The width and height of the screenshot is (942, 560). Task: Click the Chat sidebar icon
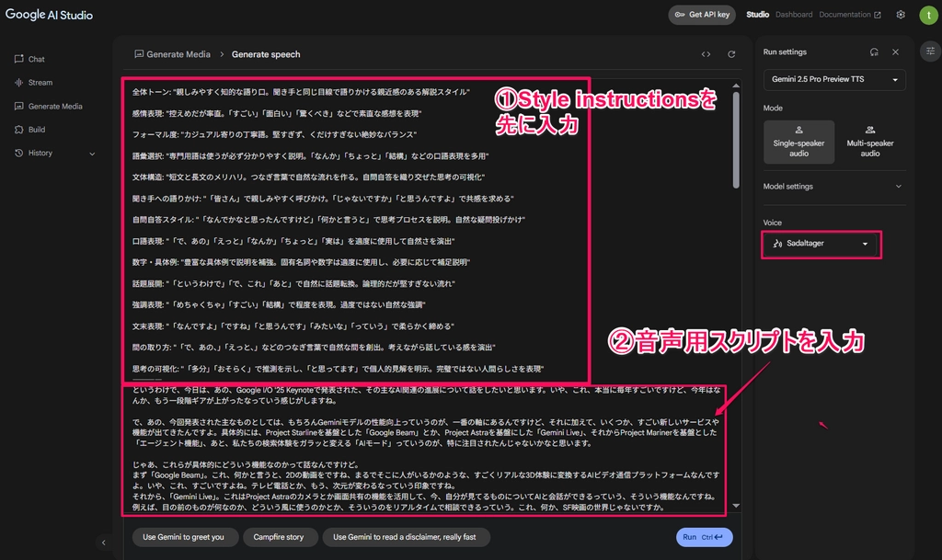point(18,59)
